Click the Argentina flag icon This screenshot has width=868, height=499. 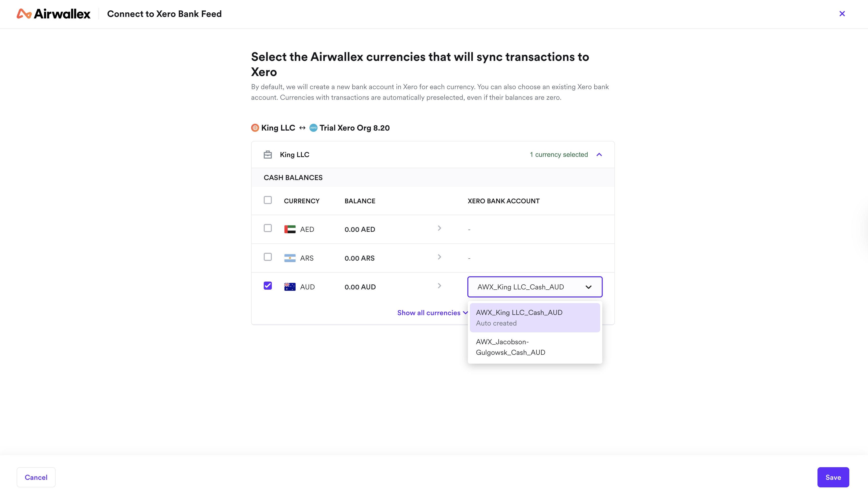click(290, 258)
